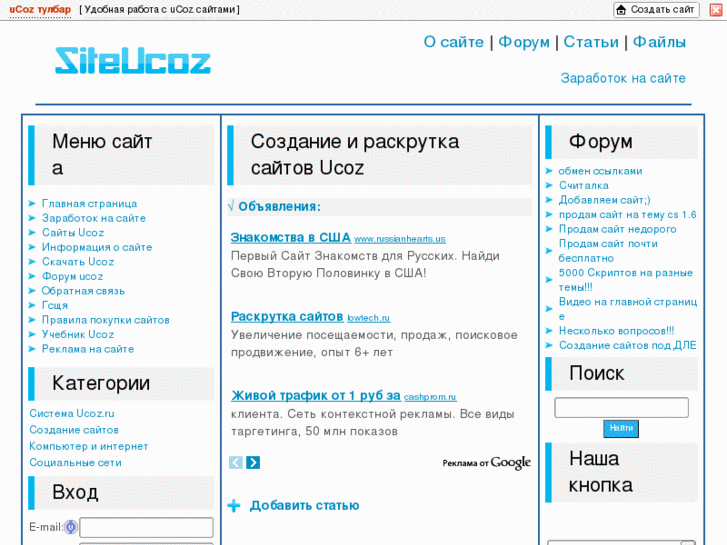Click the SiteUcoz logo

point(133,61)
